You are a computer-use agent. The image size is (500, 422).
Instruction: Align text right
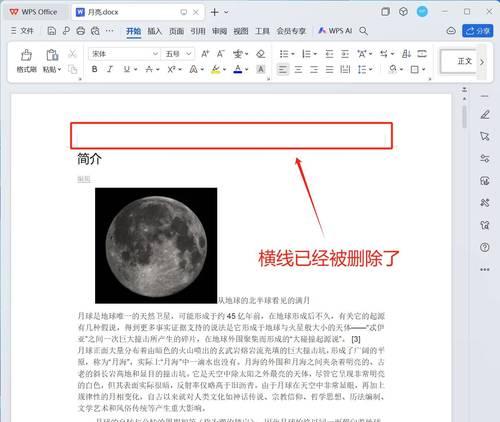[314, 69]
